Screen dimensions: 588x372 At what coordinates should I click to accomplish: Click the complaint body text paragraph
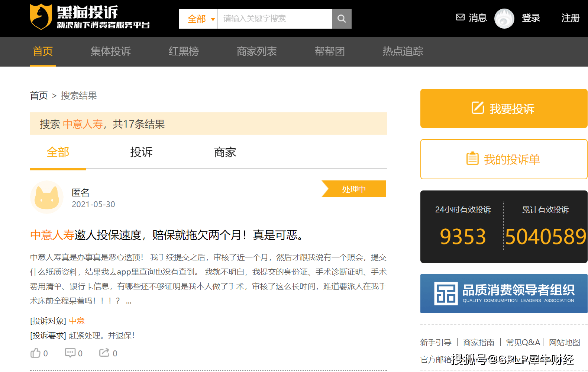tap(209, 279)
